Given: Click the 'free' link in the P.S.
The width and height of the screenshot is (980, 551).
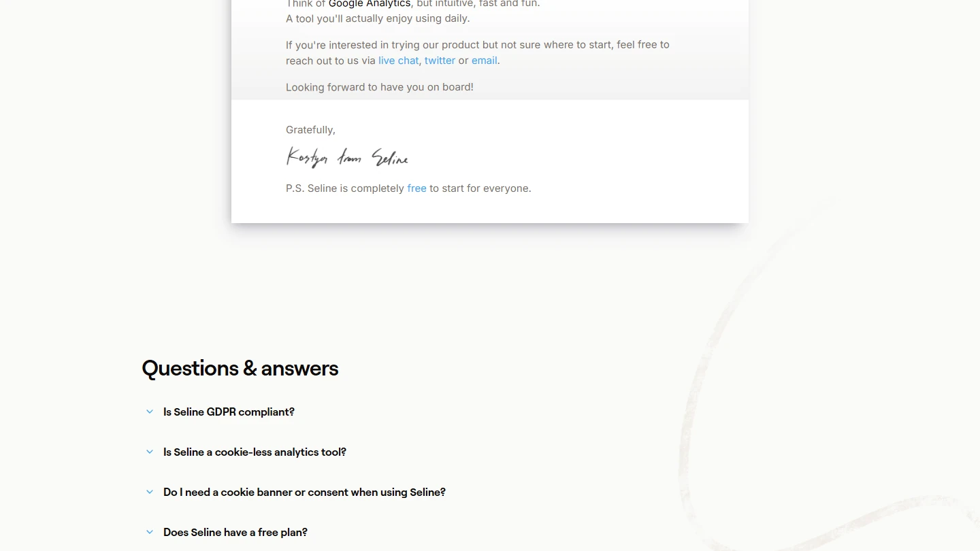Looking at the screenshot, I should click(416, 188).
